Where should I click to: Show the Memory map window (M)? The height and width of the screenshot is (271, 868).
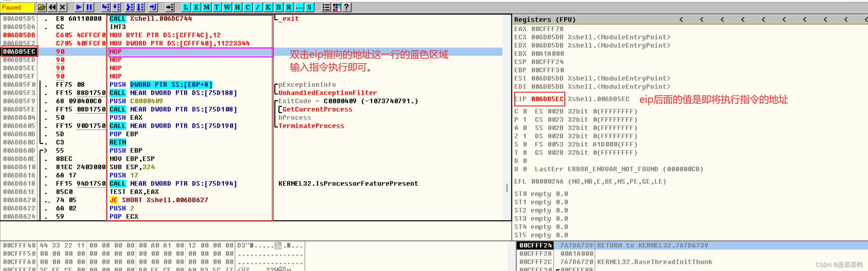[207, 7]
